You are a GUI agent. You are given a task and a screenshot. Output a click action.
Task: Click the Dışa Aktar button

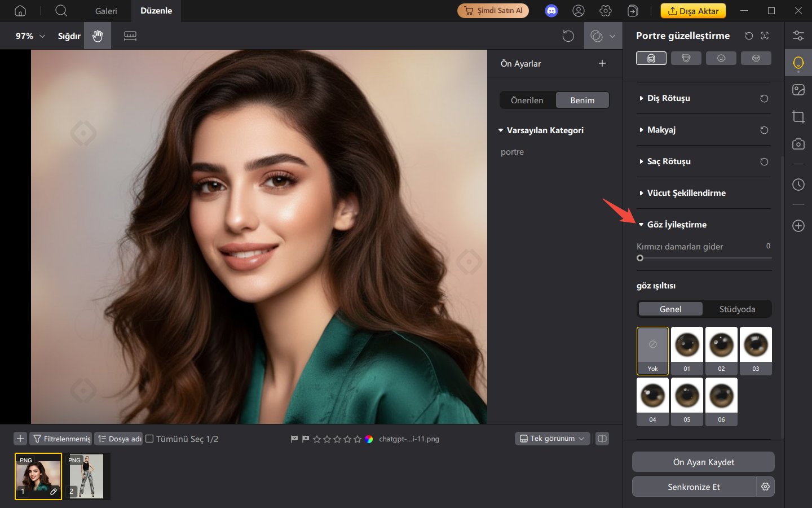click(x=693, y=11)
